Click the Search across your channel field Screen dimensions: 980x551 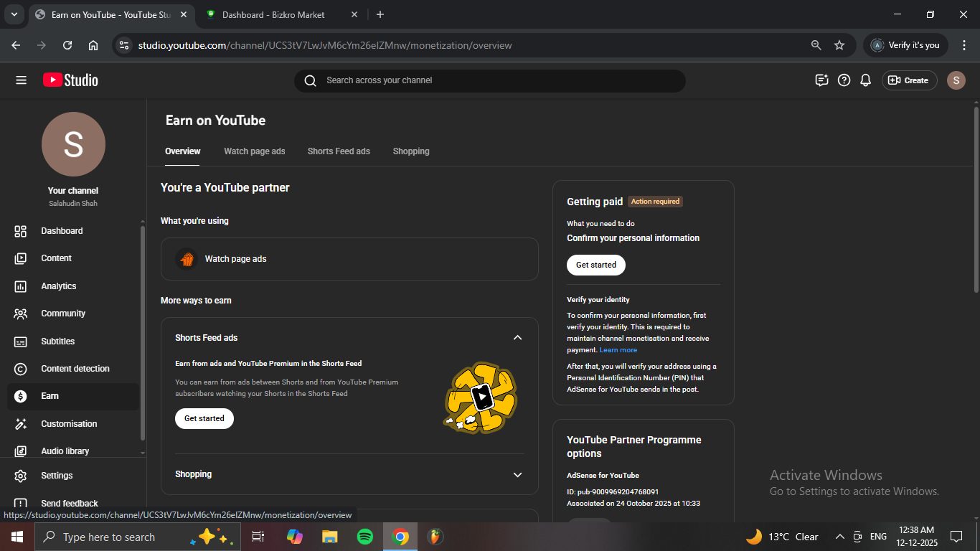(489, 80)
